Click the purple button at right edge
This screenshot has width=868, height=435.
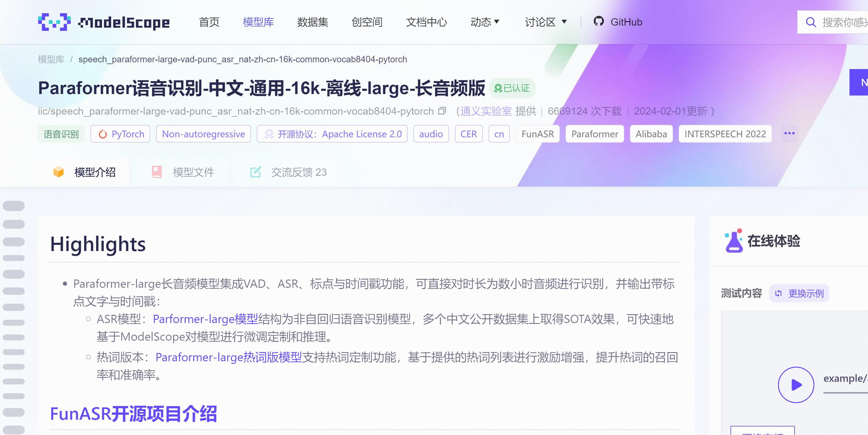coord(859,82)
